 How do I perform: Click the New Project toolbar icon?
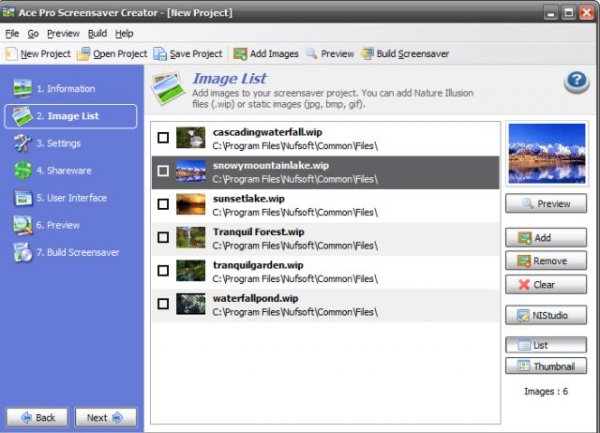(x=11, y=54)
